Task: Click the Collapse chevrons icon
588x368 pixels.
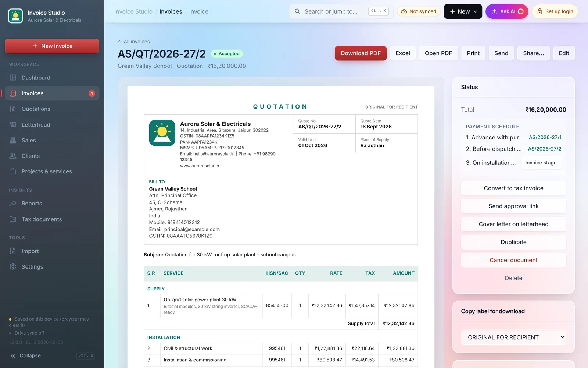Action: (13, 356)
